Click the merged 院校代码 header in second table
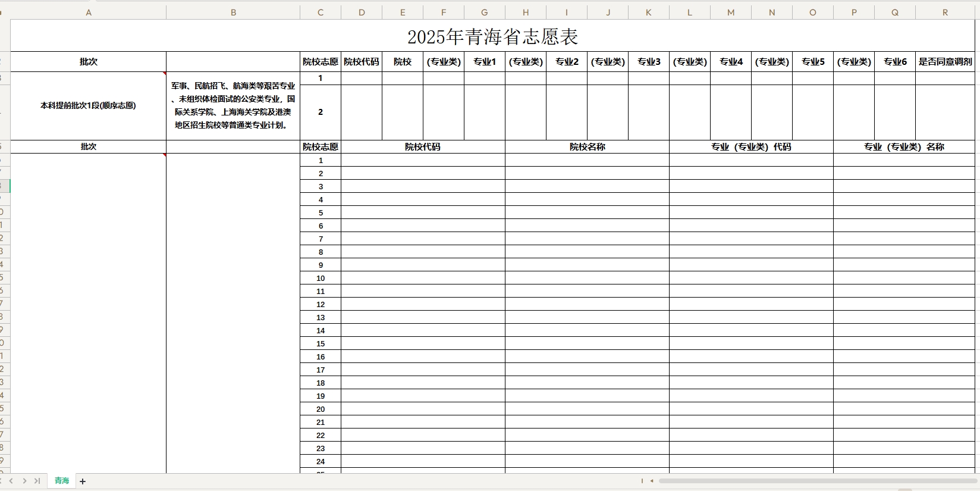This screenshot has height=491, width=980. 423,147
